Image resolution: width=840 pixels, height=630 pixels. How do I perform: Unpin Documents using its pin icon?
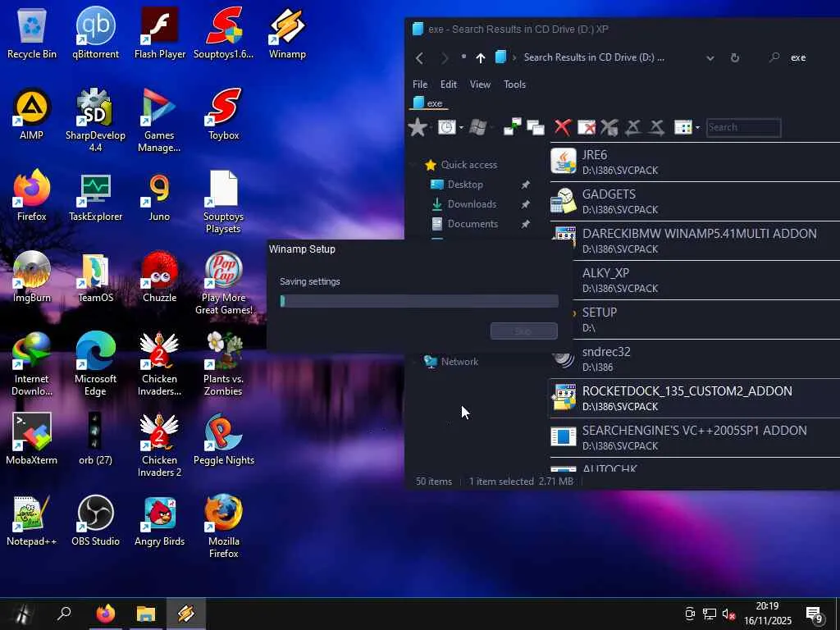(x=526, y=224)
